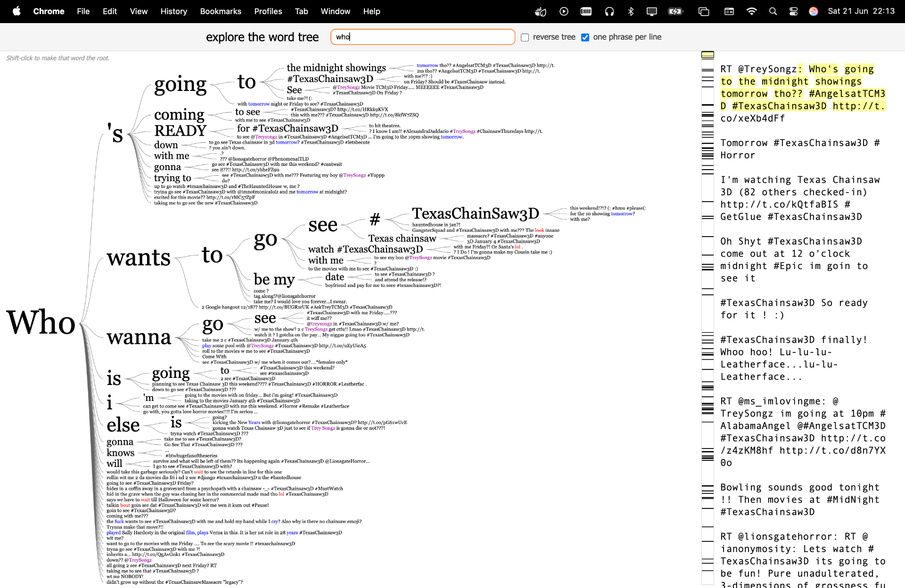Open the History menu

tap(173, 11)
